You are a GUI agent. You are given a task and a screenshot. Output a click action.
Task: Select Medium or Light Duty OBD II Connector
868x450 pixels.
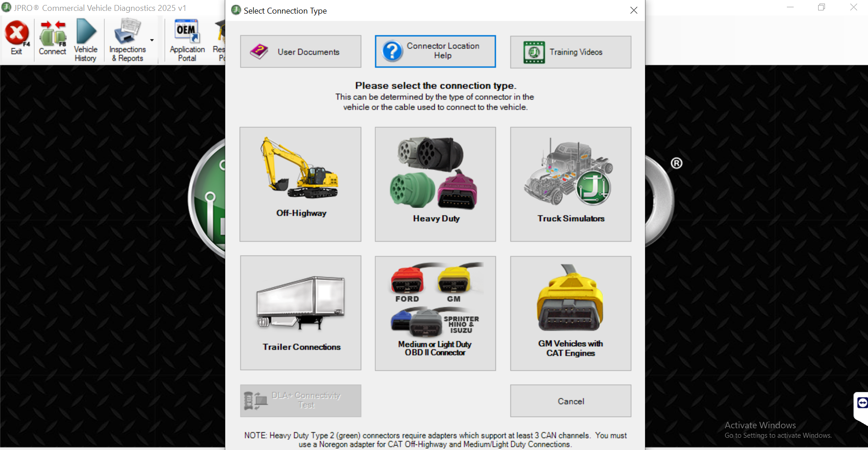(x=435, y=313)
